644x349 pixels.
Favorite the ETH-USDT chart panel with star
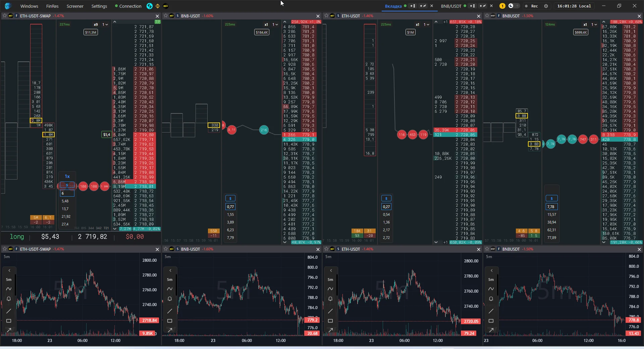[x=326, y=249]
